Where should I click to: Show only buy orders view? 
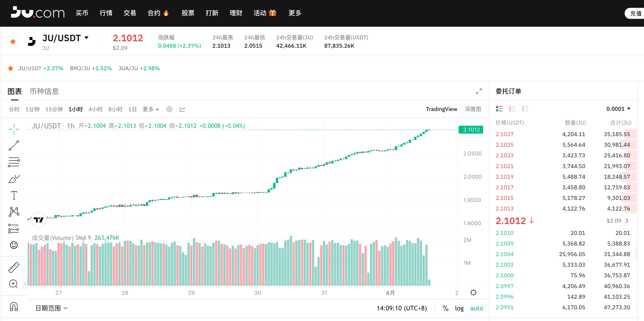point(525,109)
